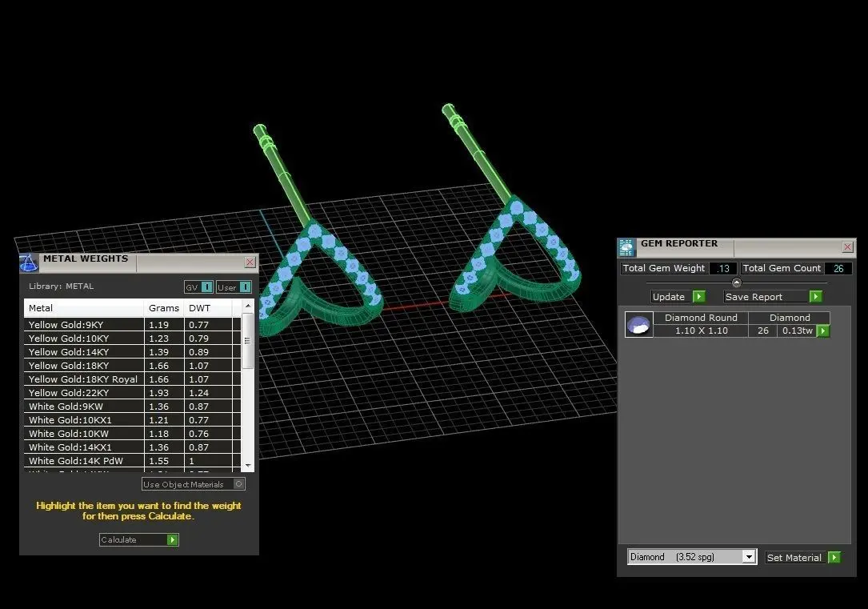Screen dimensions: 868x609
Task: Click the Total Gem Count value field
Action: 838,269
